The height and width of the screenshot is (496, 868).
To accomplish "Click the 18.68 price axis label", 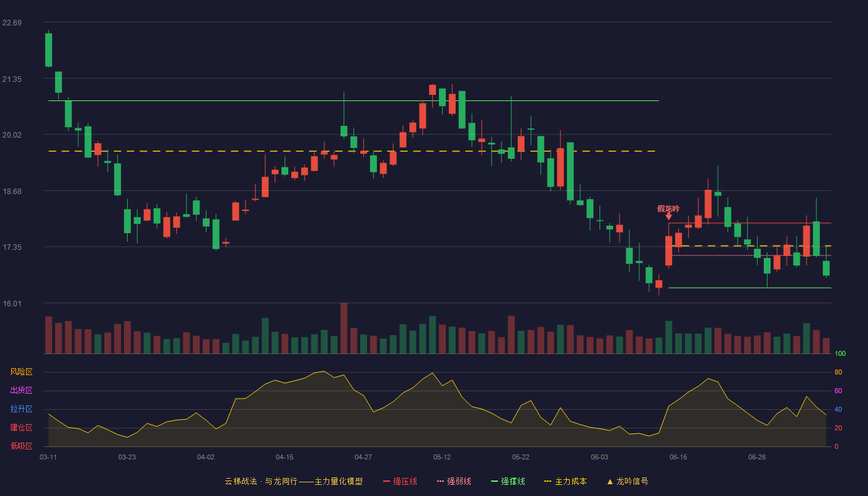I will pos(12,192).
